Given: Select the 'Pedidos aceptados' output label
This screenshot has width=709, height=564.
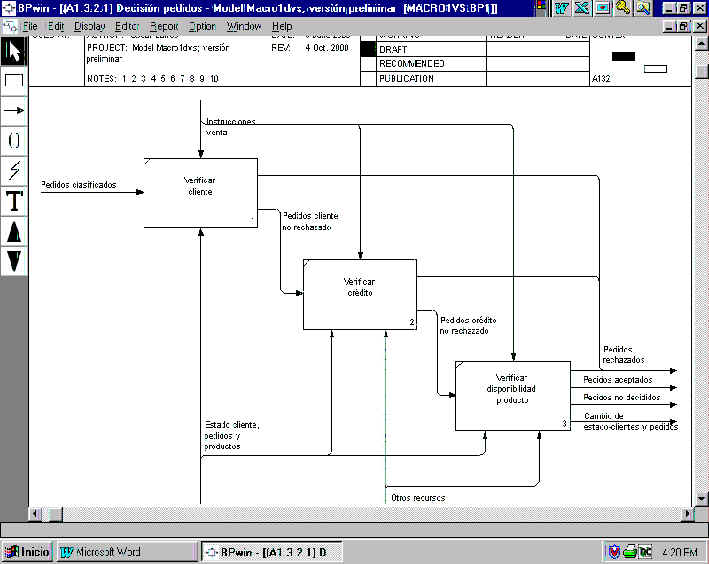Looking at the screenshot, I should (x=618, y=380).
